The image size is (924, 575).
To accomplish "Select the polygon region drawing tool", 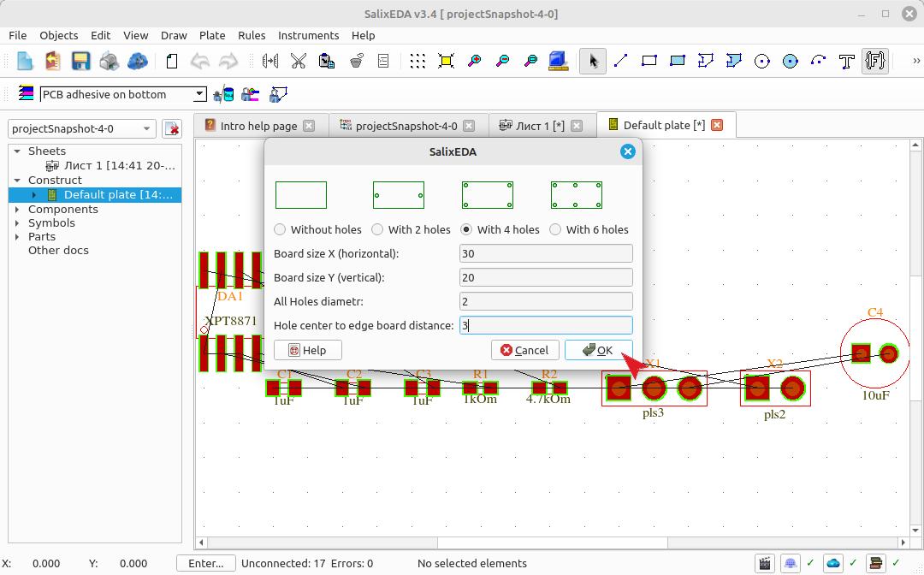I will pyautogui.click(x=705, y=61).
